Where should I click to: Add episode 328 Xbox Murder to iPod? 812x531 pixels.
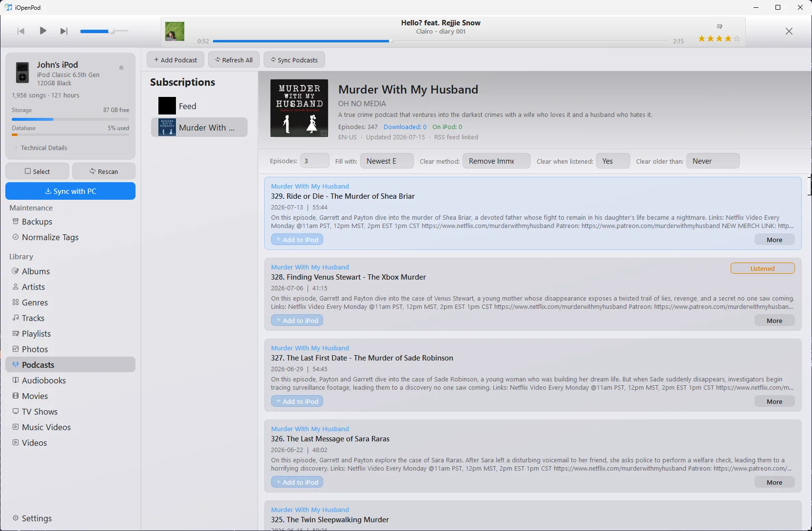[297, 321]
